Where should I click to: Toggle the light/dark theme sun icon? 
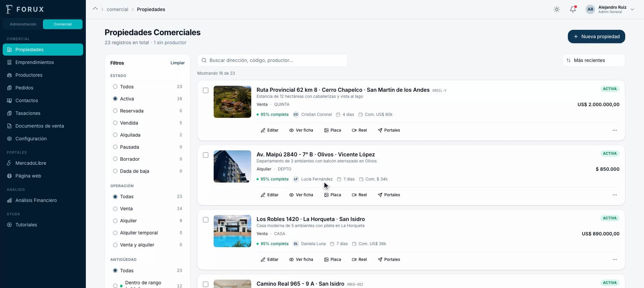click(557, 9)
